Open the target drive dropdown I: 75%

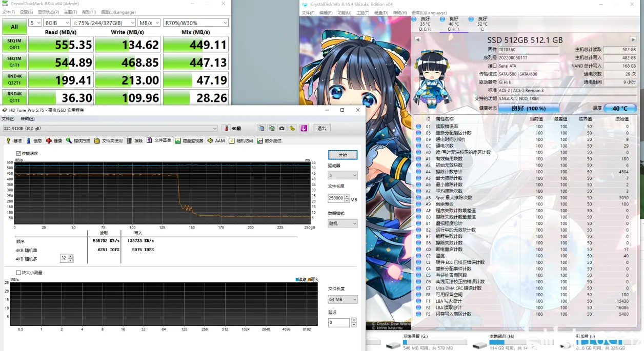coord(104,23)
